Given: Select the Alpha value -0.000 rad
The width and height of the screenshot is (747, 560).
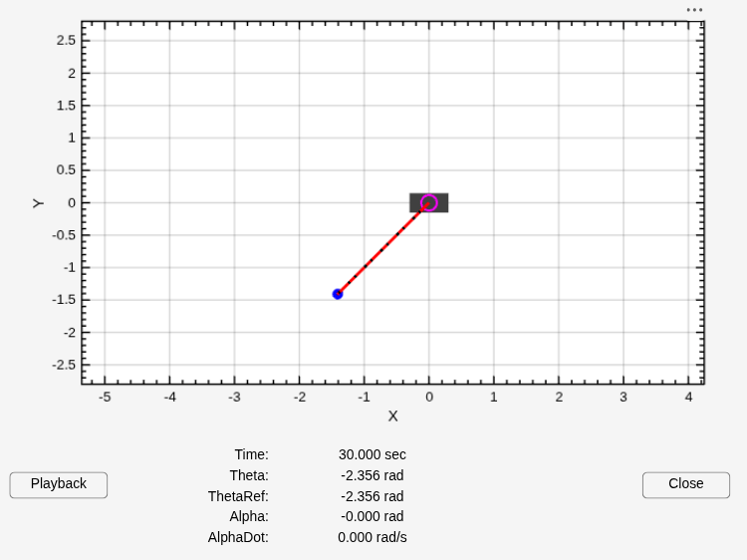Looking at the screenshot, I should 373,516.
